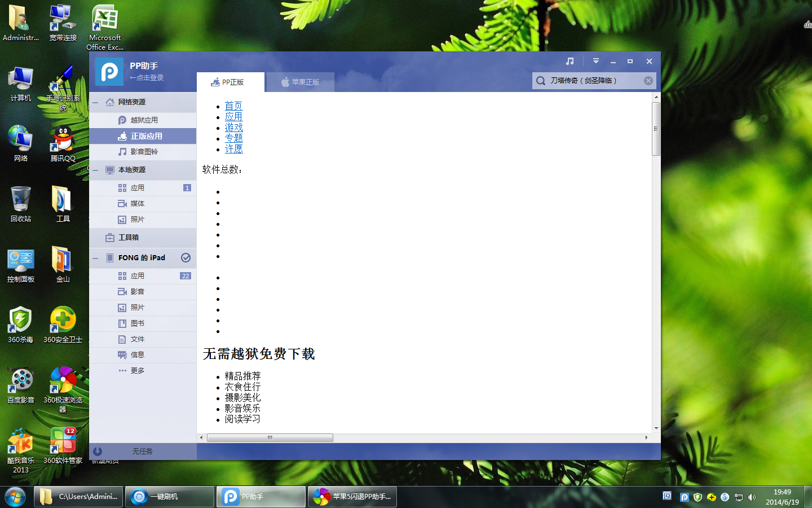812x508 pixels.
Task: Click the 360安全卫士 desktop icon
Action: click(x=63, y=325)
